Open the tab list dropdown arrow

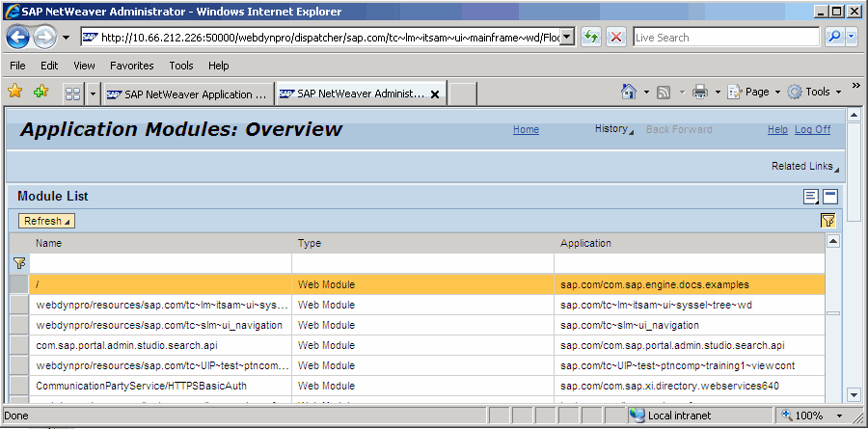click(x=93, y=94)
